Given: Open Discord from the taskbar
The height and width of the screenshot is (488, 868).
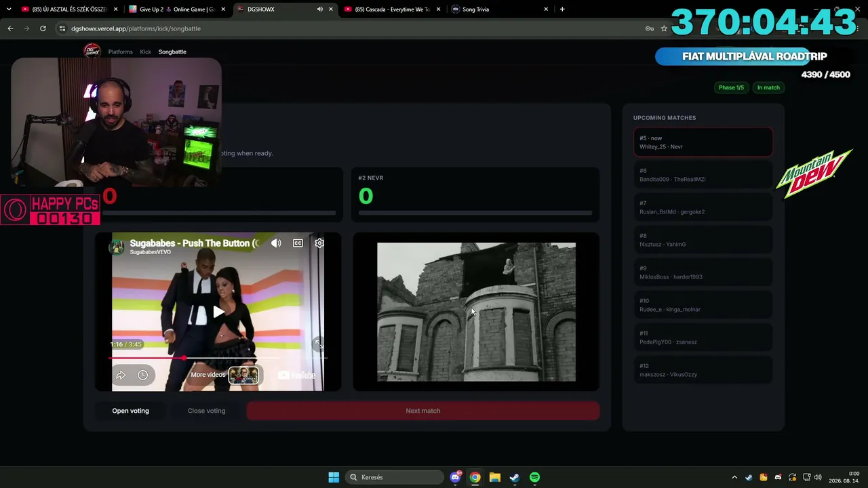Looking at the screenshot, I should point(455,477).
